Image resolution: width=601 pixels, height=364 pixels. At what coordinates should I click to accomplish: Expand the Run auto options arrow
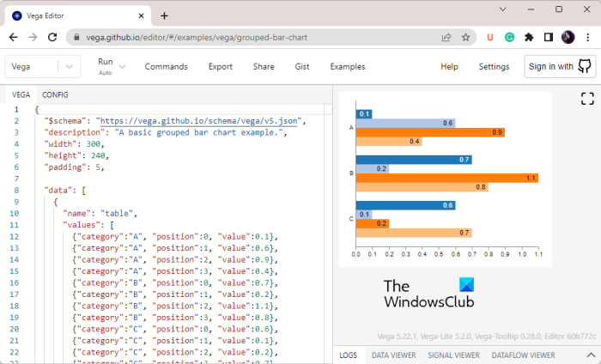pyautogui.click(x=123, y=66)
